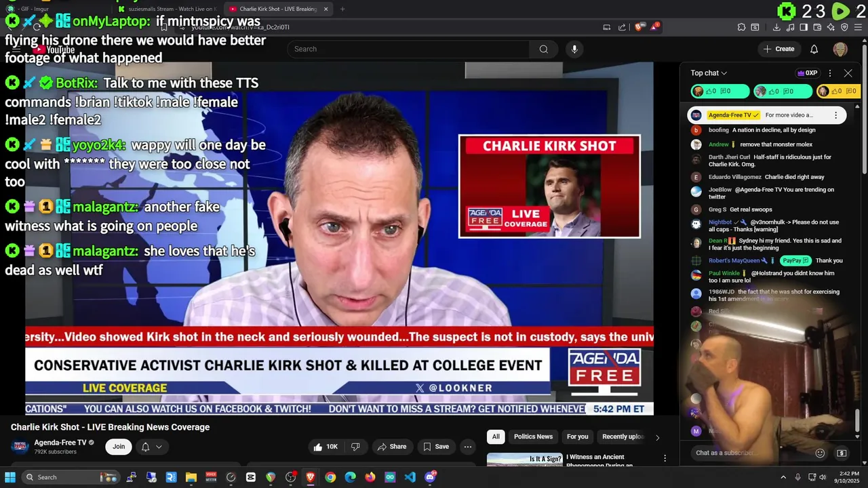This screenshot has width=868, height=488.
Task: Switch to the suziesmalls Stream browser tab
Action: [x=167, y=9]
